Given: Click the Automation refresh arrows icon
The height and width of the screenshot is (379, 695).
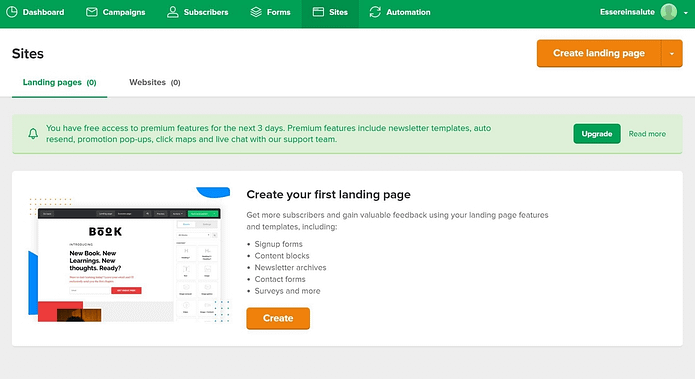Looking at the screenshot, I should point(375,12).
